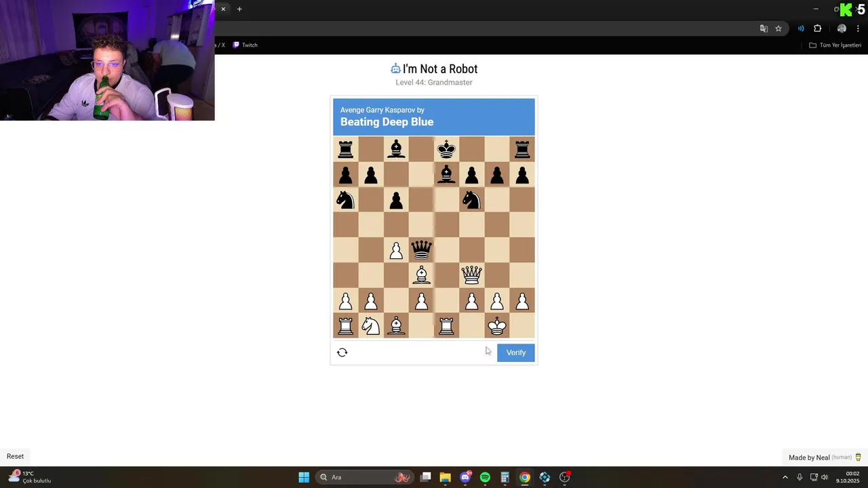Viewport: 868px width, 488px height.
Task: Click the robot icon next to the title
Action: (x=395, y=68)
